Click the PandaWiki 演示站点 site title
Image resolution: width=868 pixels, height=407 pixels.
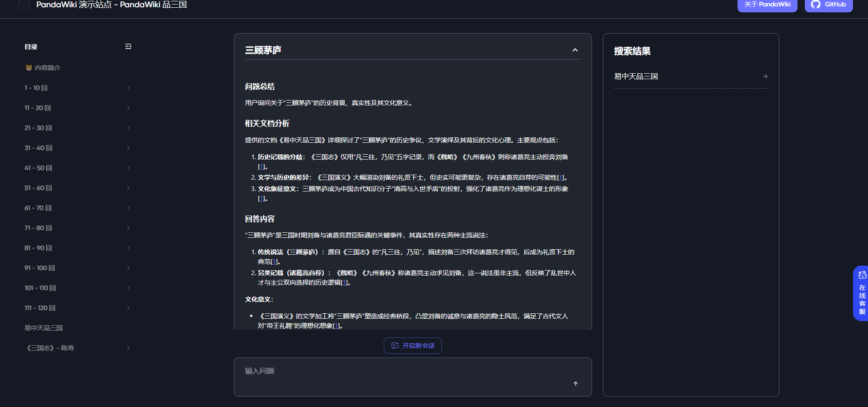point(112,5)
